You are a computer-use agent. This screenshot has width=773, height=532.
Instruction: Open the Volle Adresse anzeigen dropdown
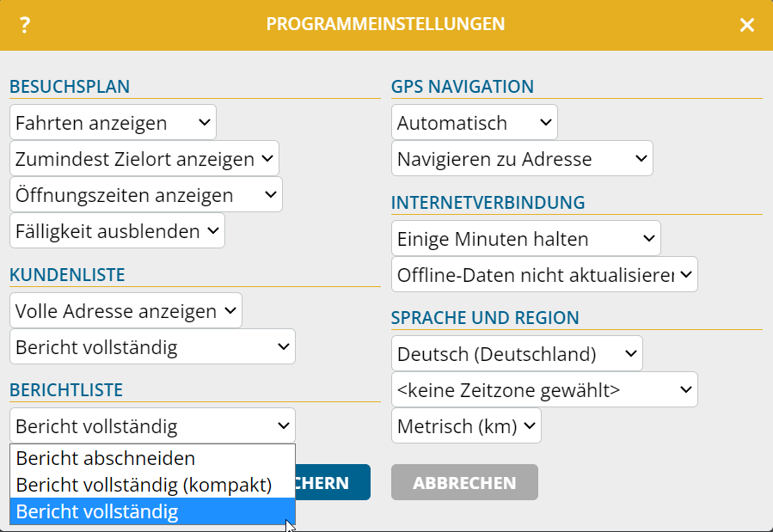point(126,310)
